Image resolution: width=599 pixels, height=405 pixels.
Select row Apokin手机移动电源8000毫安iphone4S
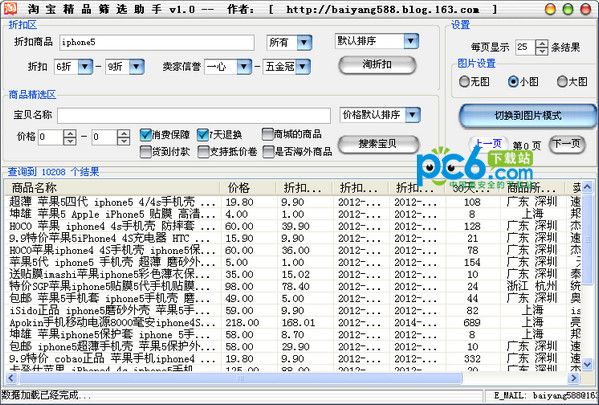[x=293, y=323]
